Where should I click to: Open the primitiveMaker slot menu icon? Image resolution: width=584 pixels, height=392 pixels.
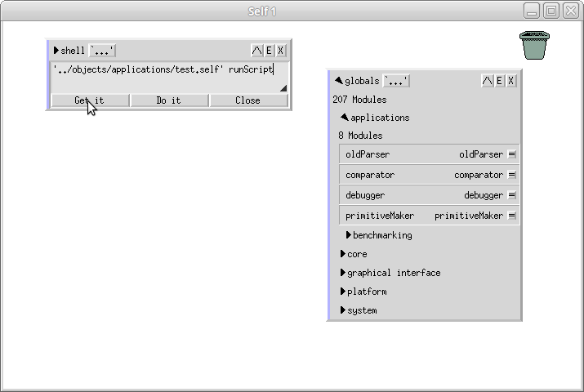click(512, 216)
